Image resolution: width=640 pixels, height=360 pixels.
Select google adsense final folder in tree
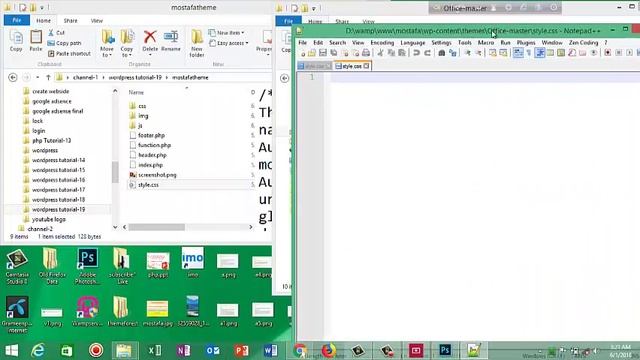(x=58, y=111)
